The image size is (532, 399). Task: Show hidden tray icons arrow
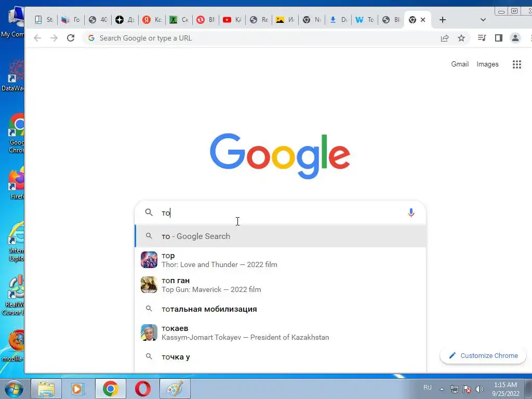point(442,389)
